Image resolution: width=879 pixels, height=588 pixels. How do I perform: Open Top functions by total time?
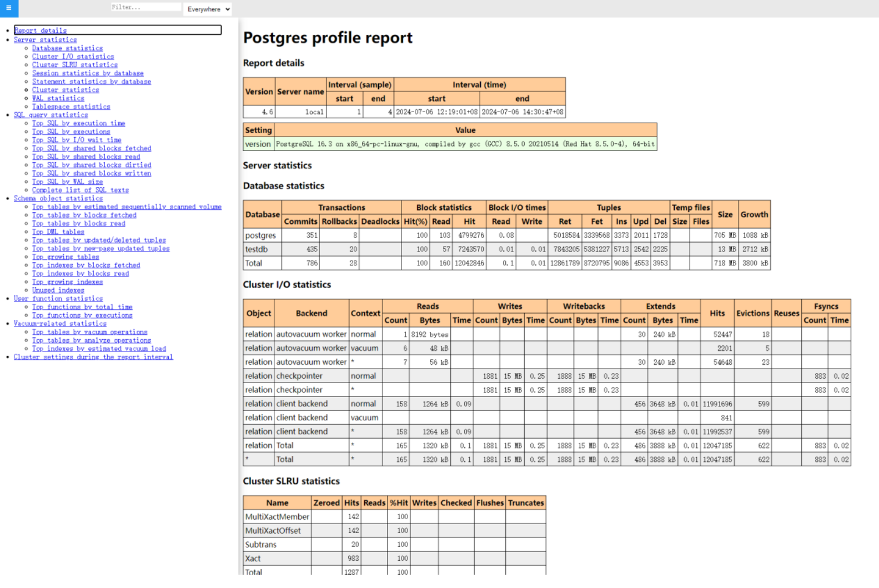(x=82, y=306)
